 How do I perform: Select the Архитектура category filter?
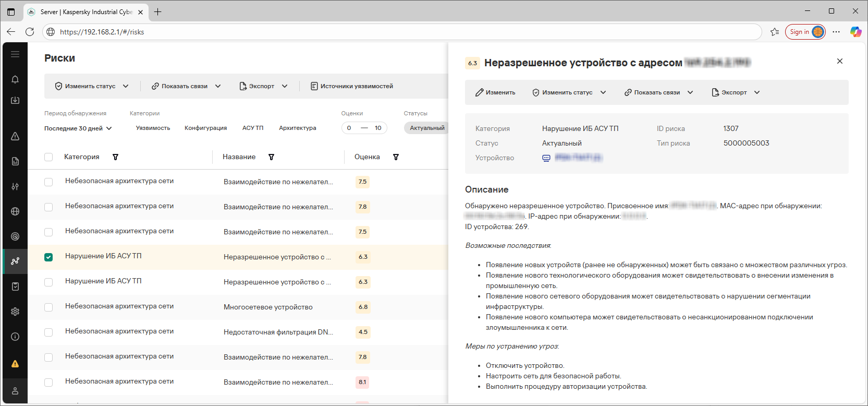pyautogui.click(x=297, y=128)
